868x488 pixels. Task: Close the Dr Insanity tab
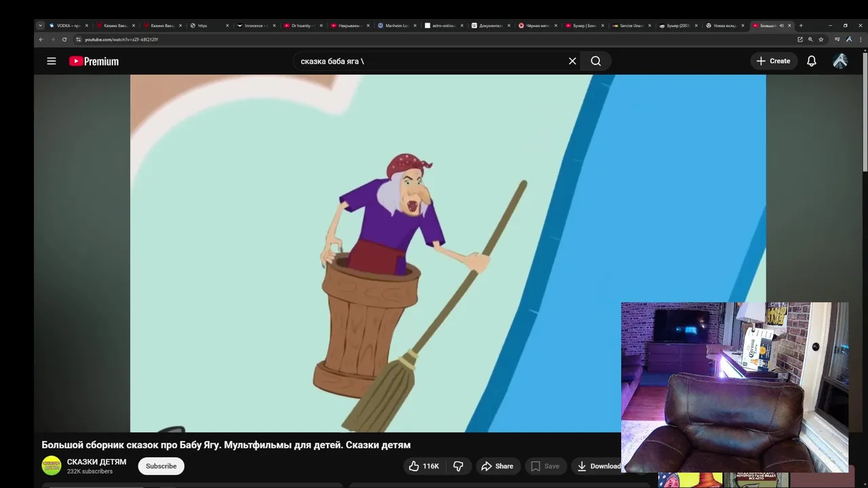[321, 26]
